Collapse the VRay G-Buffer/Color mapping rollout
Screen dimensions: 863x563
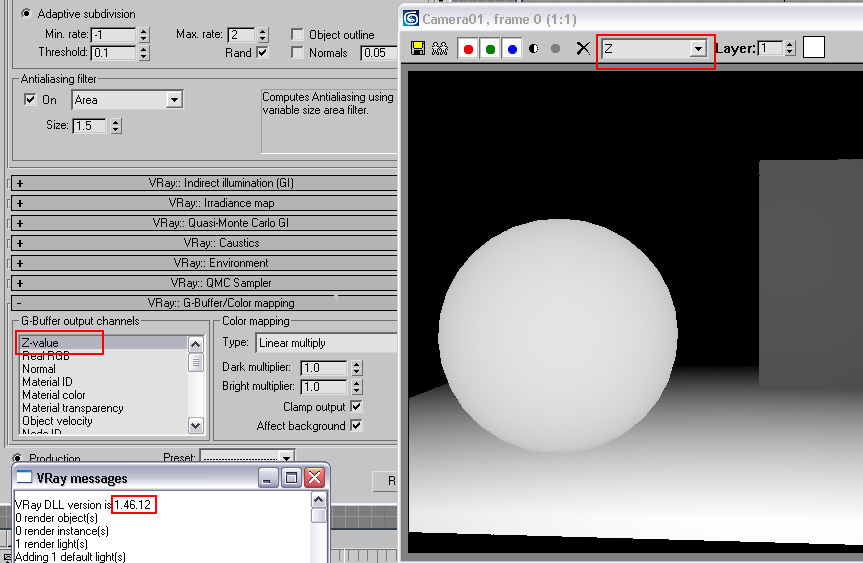pyautogui.click(x=204, y=303)
